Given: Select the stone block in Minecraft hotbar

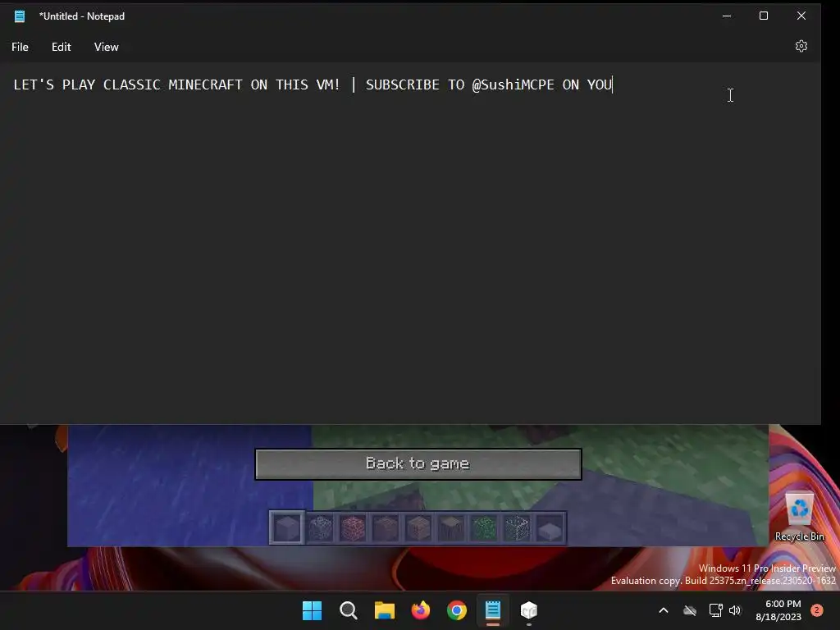Looking at the screenshot, I should (287, 527).
